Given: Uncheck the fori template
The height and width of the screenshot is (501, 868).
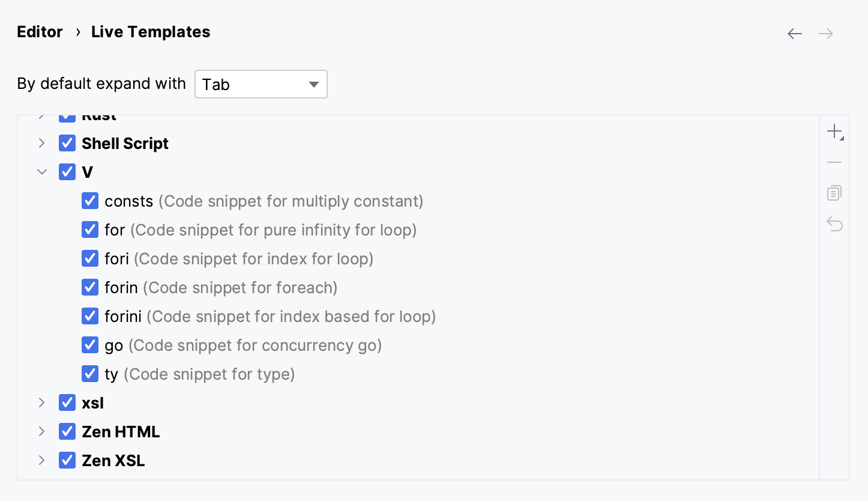Looking at the screenshot, I should coord(89,258).
